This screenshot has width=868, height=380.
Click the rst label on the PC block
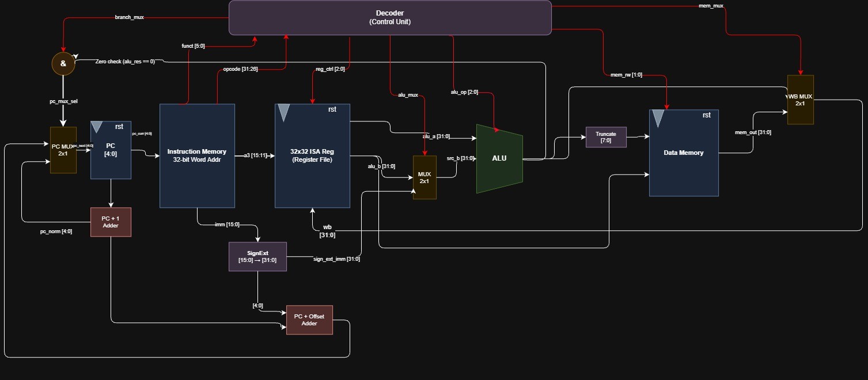pyautogui.click(x=119, y=127)
